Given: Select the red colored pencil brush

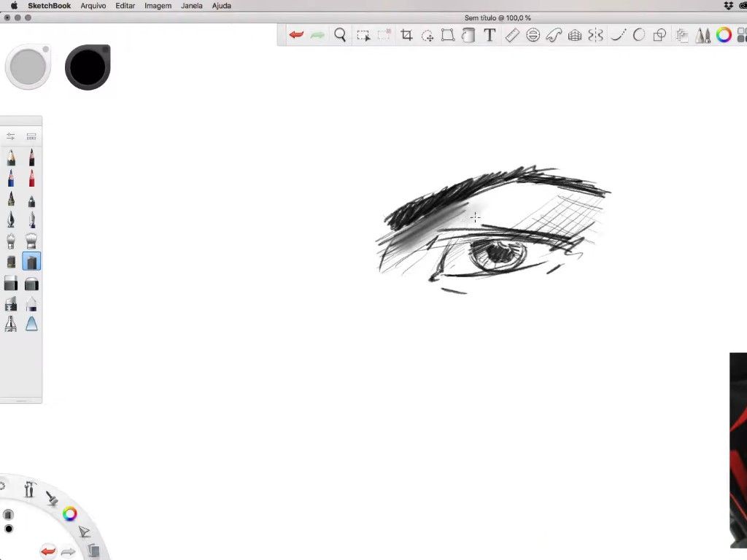Looking at the screenshot, I should coord(31,179).
